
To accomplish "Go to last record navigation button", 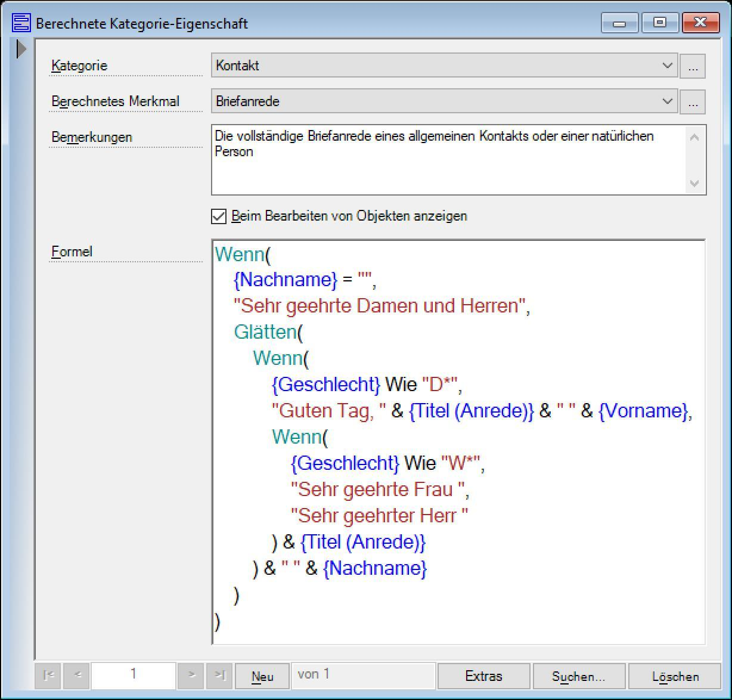I will click(220, 675).
